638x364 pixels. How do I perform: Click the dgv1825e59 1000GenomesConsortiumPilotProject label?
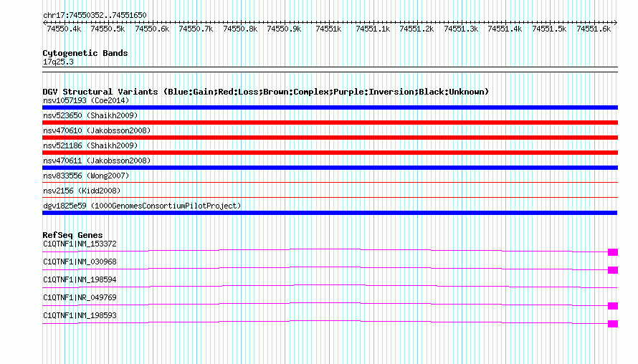point(142,206)
